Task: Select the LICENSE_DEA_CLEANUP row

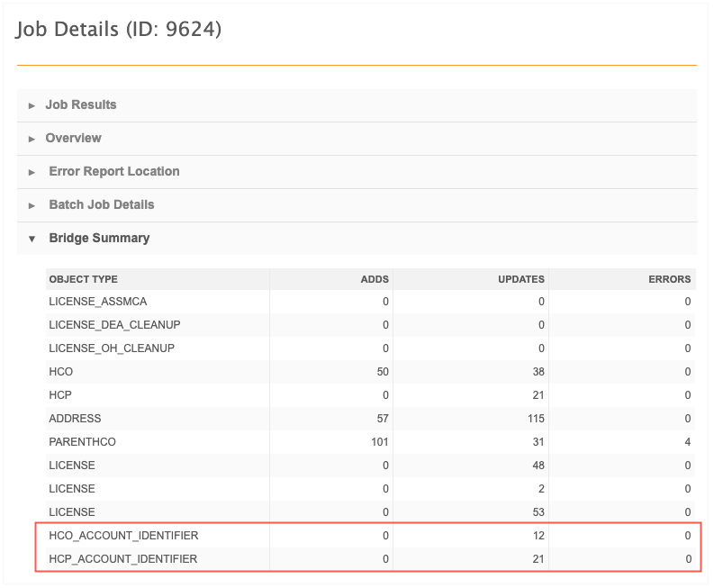Action: 370,325
